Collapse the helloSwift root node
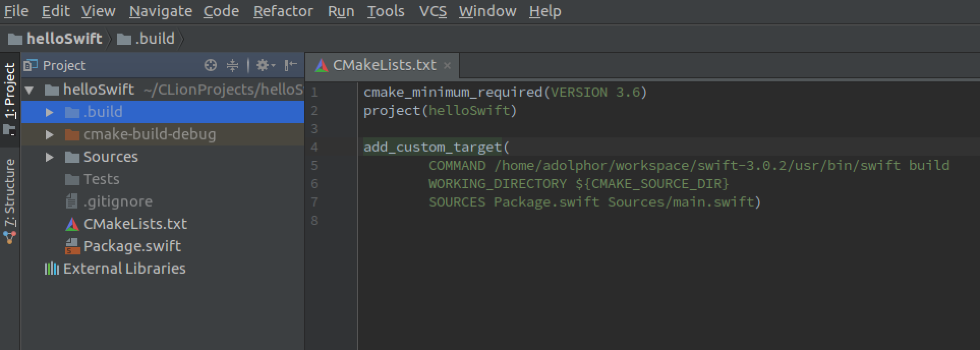This screenshot has height=350, width=980. click(30, 91)
